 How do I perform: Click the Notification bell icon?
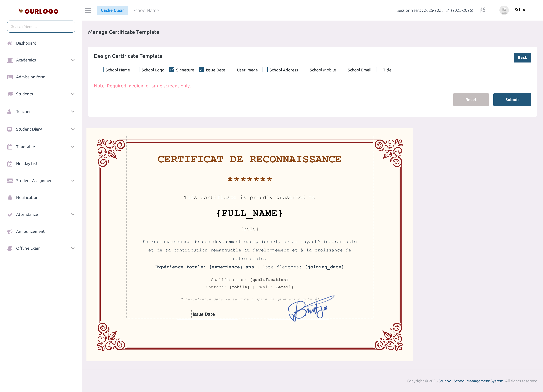click(x=10, y=197)
